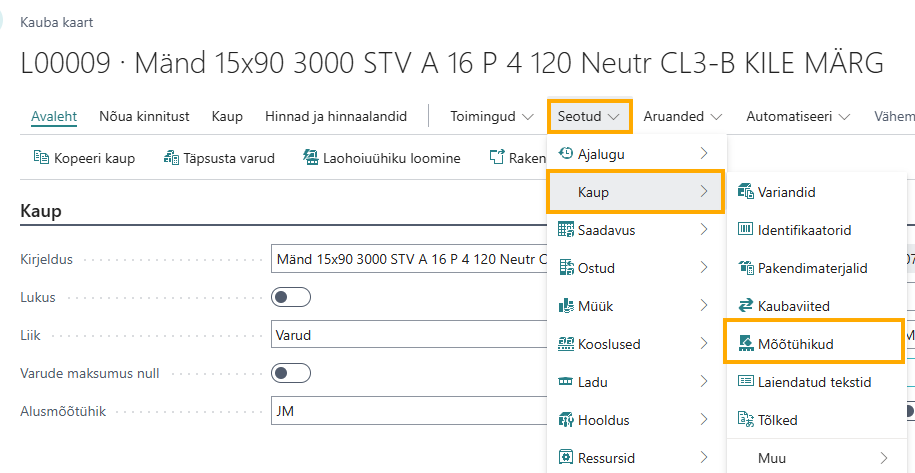Click the Laohoiuühiku loomine icon
This screenshot has width=915, height=473.
310,158
